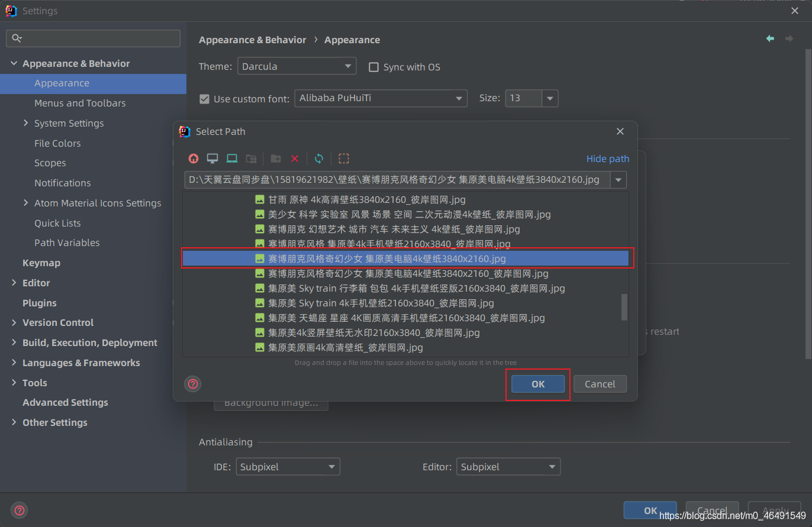Screen dimensions: 812x527
Task: Expand Atom Material Icons Settings
Action: pyautogui.click(x=25, y=203)
